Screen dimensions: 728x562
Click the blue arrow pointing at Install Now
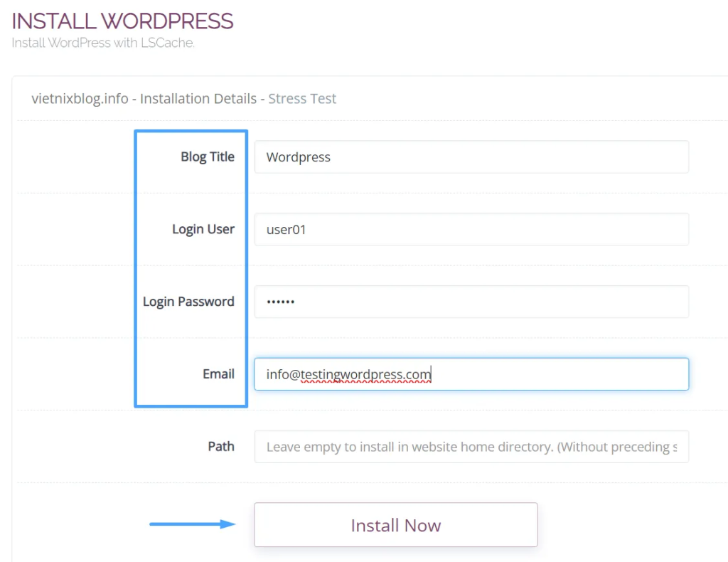(192, 524)
